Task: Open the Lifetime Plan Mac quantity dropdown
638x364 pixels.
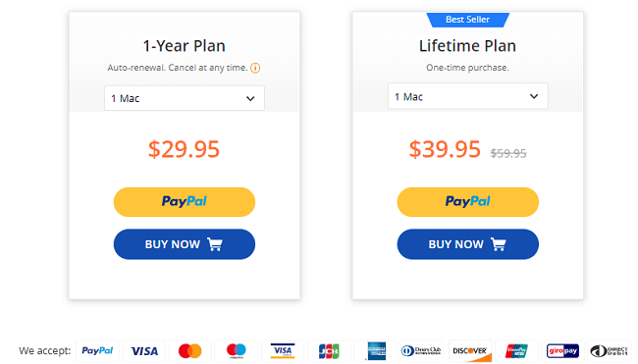Action: click(468, 96)
